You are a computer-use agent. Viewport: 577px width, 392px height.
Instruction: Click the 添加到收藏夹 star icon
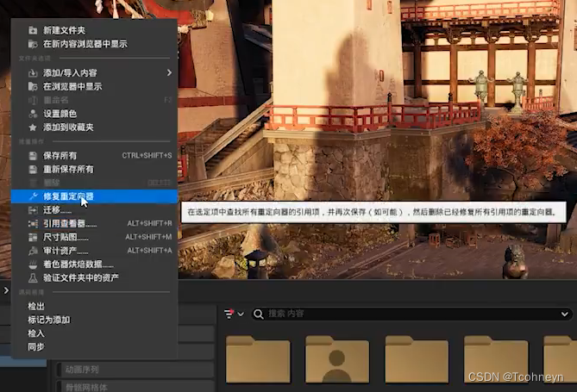click(33, 128)
